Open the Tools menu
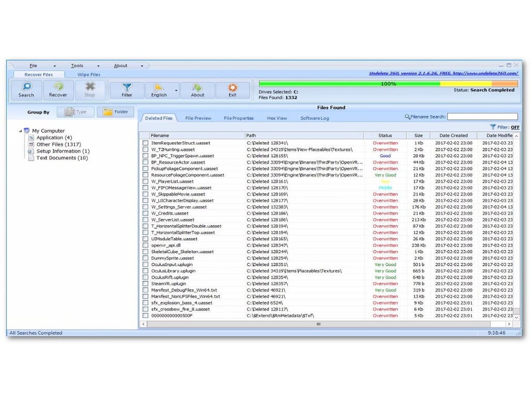This screenshot has width=532, height=396. (77, 65)
